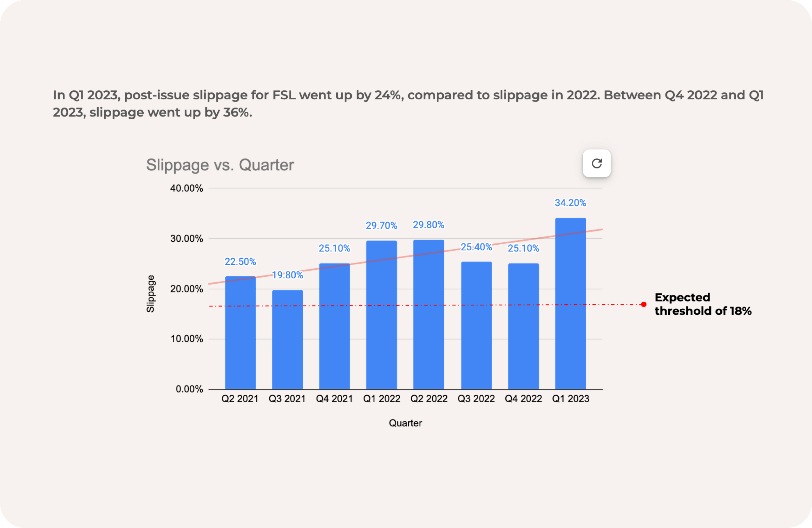Click the 40.00% axis value
The width and height of the screenshot is (812, 528).
[x=186, y=188]
